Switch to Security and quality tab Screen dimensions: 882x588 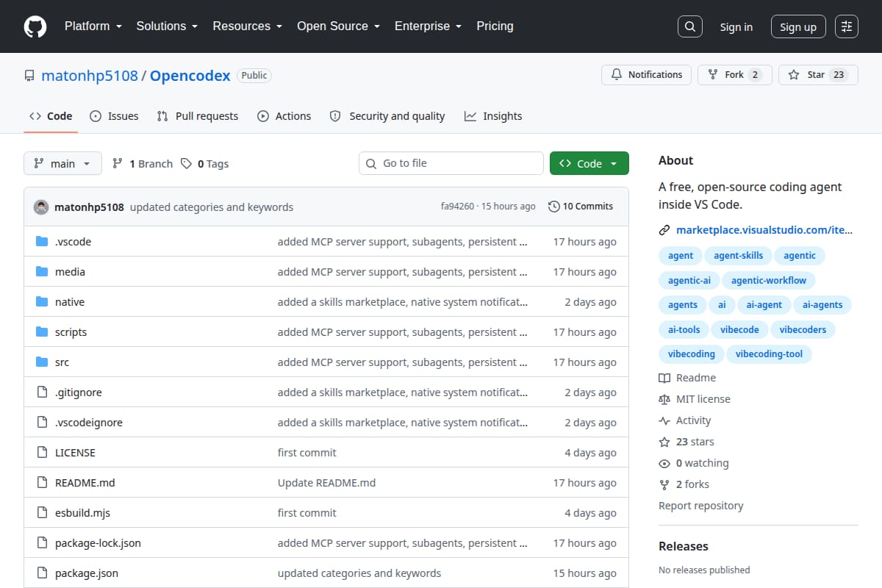(x=387, y=116)
